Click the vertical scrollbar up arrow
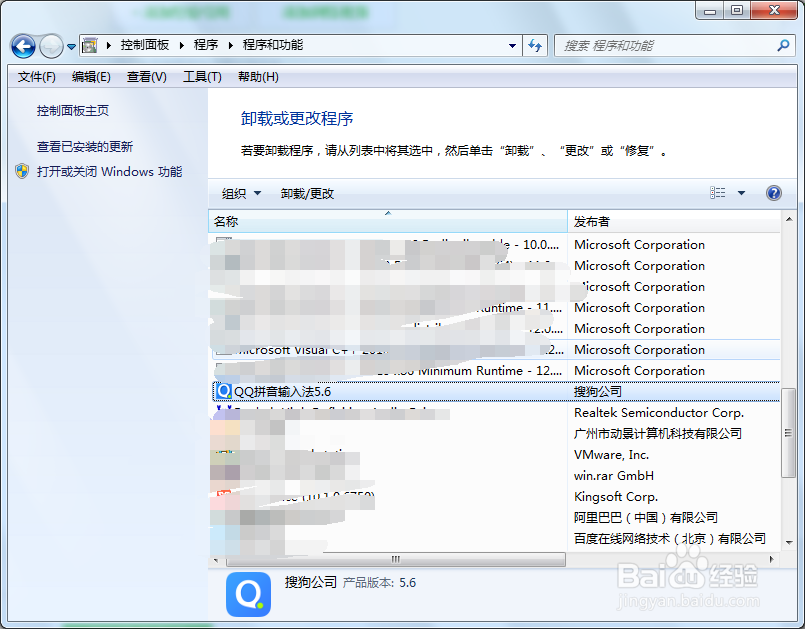The width and height of the screenshot is (805, 629). (789, 220)
